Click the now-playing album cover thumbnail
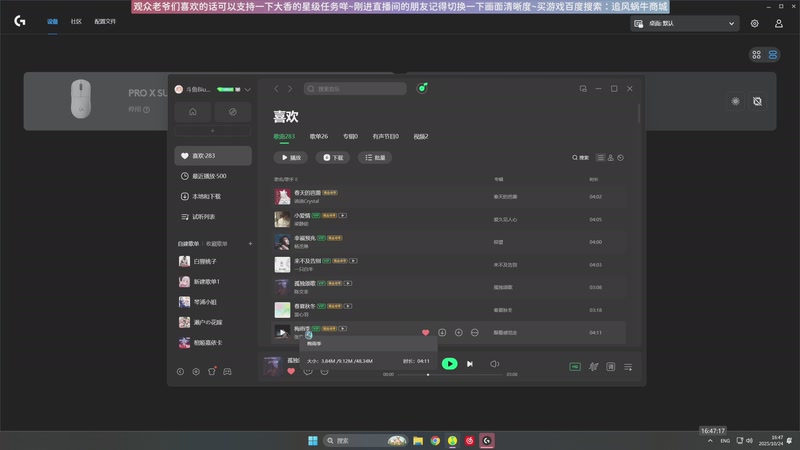Screen dimensions: 800x450 point(272,366)
